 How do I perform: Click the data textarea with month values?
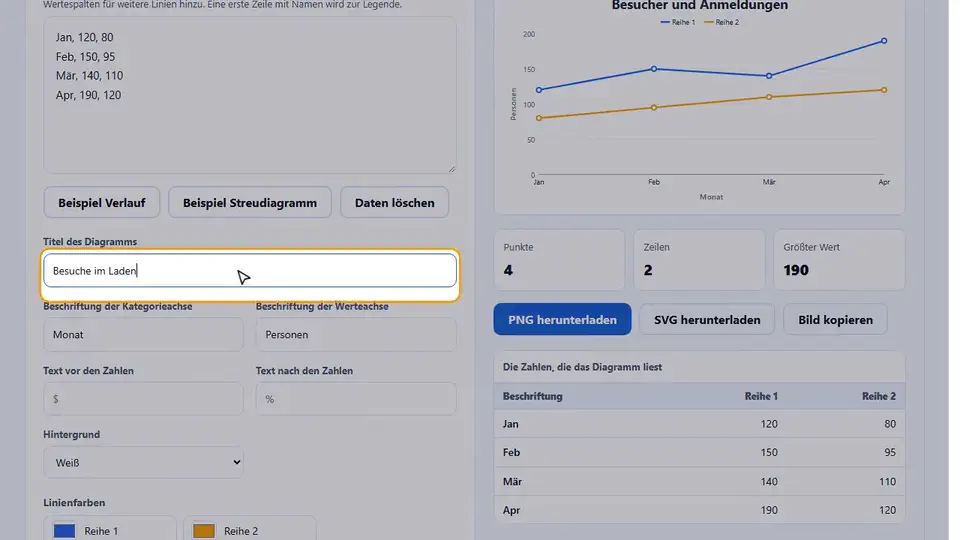(250, 95)
